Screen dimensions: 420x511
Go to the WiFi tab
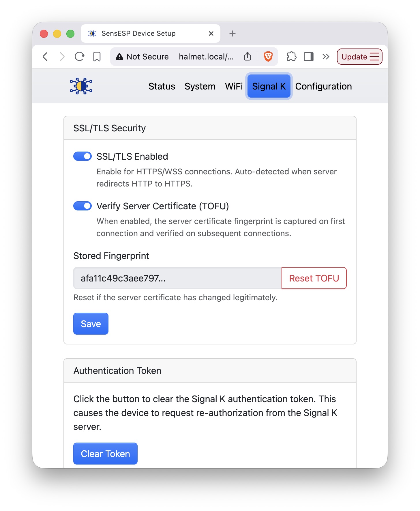coord(234,86)
